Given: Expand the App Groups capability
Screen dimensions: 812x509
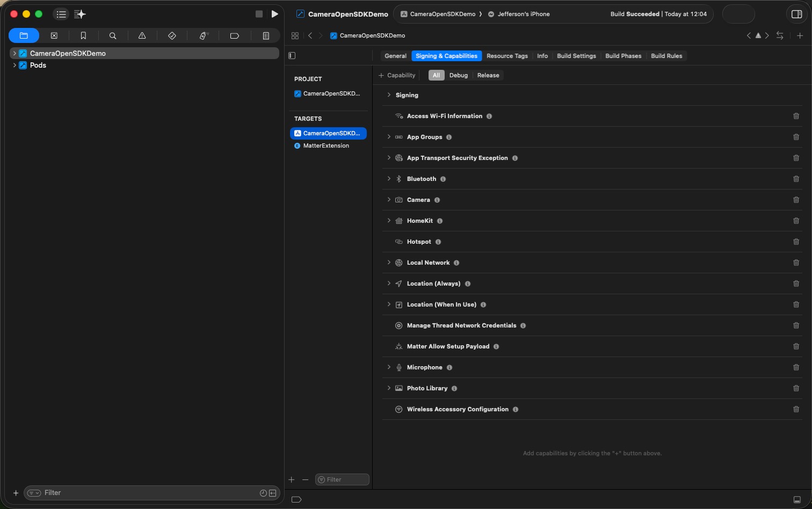Looking at the screenshot, I should pyautogui.click(x=389, y=137).
